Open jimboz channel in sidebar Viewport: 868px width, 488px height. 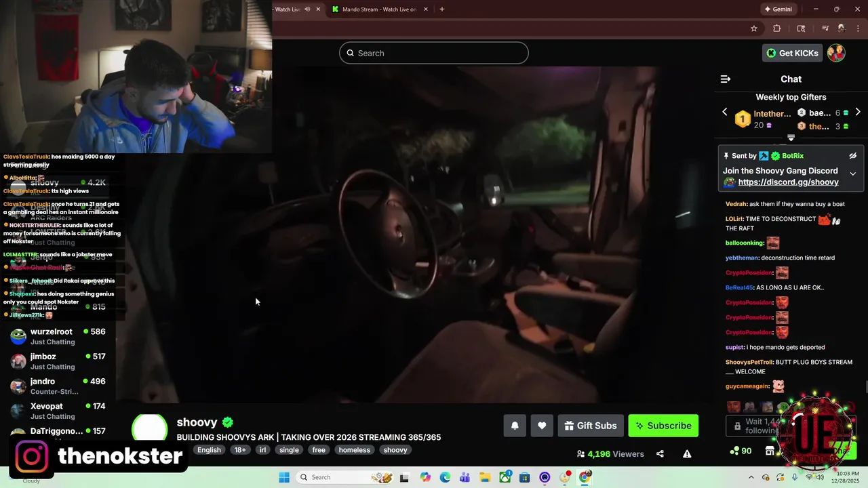click(58, 361)
